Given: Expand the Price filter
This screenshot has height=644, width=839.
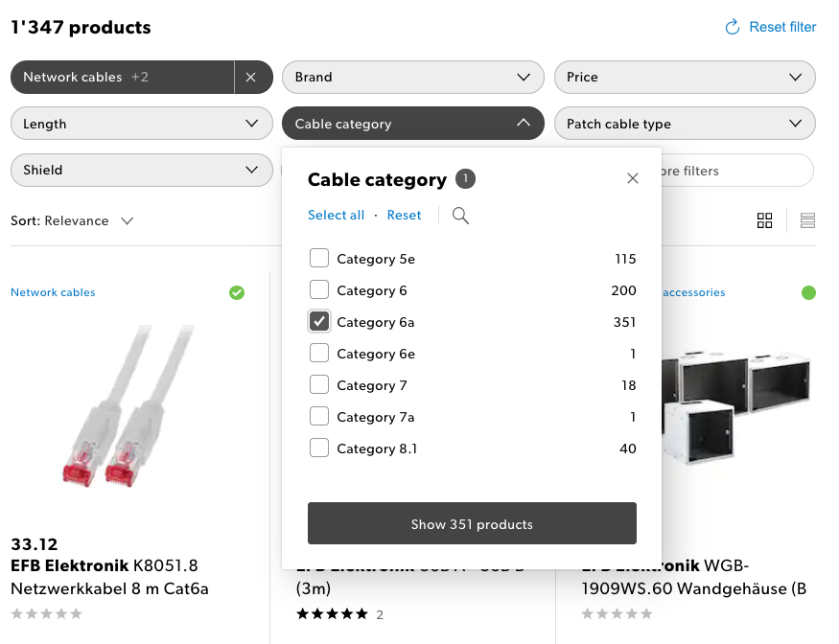Looking at the screenshot, I should 685,77.
